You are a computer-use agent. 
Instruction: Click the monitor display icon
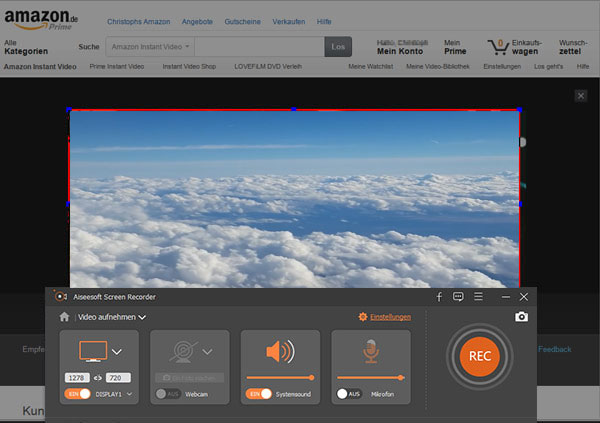(93, 352)
